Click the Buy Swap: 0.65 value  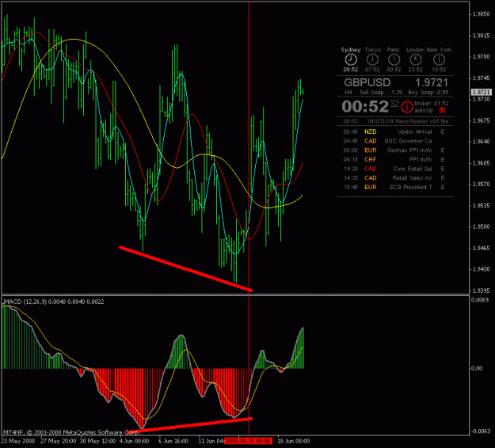(428, 93)
